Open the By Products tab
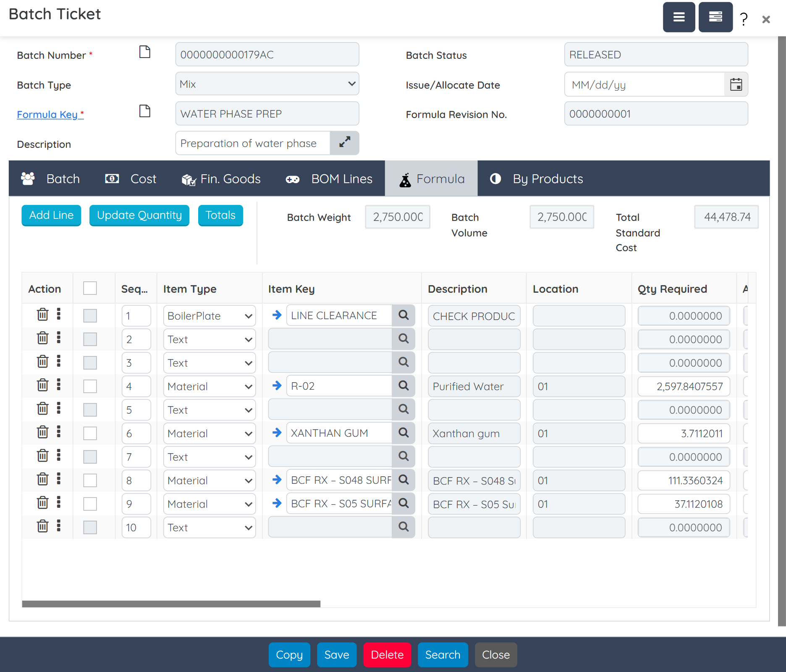This screenshot has width=786, height=672. coord(536,179)
